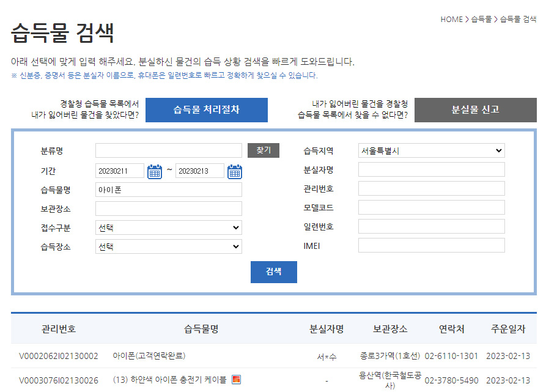Screen dimensions: 546x392
Task: Open 습득물 검색 breadcrumb link
Action: pyautogui.click(x=518, y=20)
